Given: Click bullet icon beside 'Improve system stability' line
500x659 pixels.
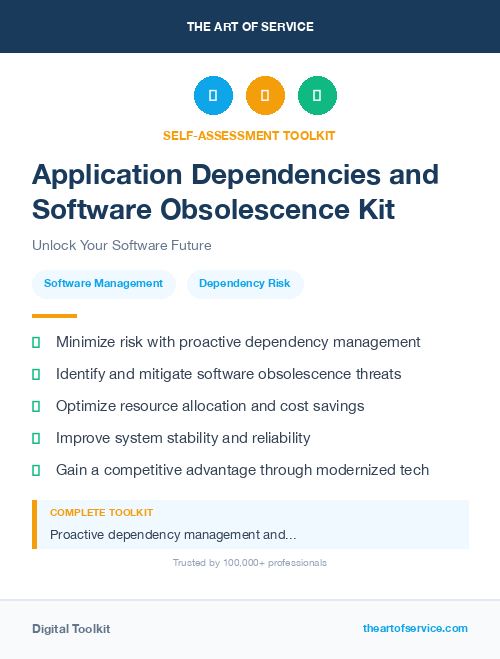Looking at the screenshot, I should [x=36, y=438].
